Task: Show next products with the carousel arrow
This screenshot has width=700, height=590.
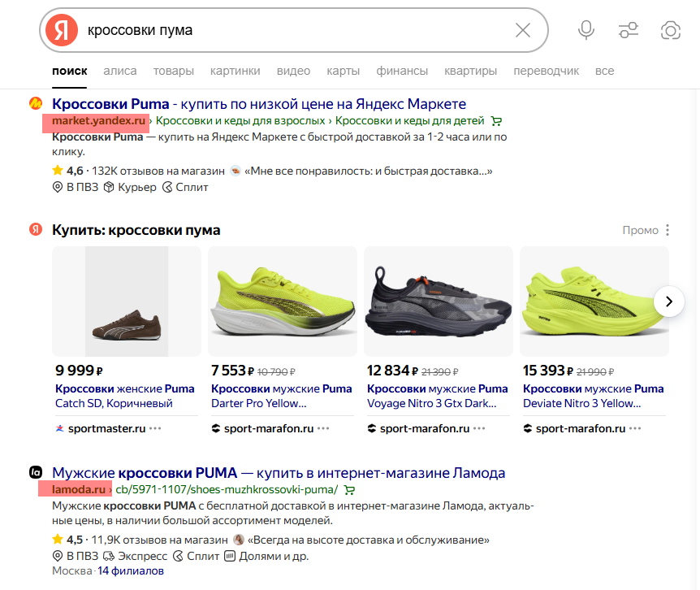Action: click(x=669, y=302)
